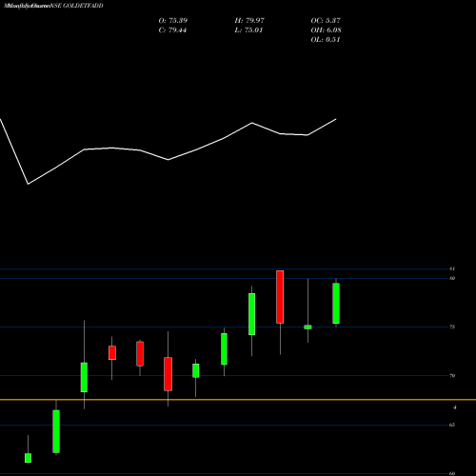Click the tallest red candlestick reaching 81

(x=280, y=297)
